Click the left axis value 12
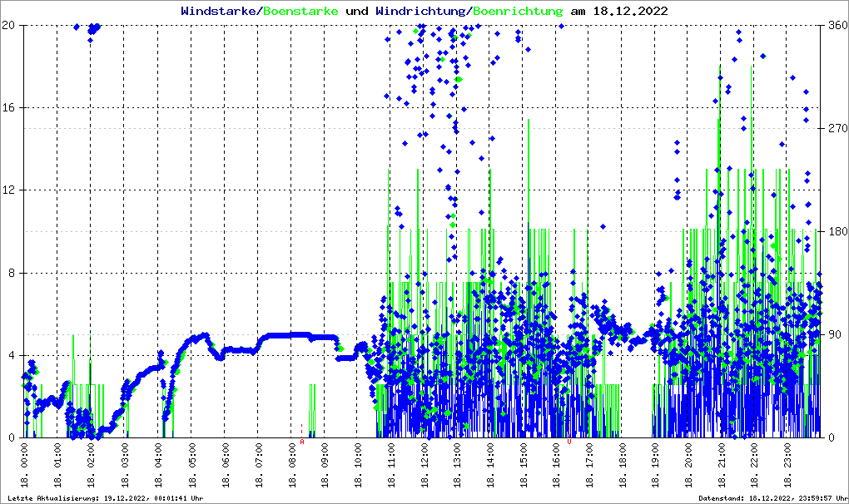Screen dimensions: 849x504 [x=10, y=190]
